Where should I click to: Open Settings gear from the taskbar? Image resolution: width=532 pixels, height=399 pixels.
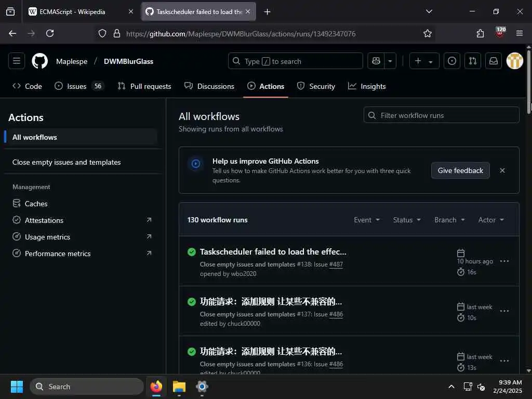(202, 387)
